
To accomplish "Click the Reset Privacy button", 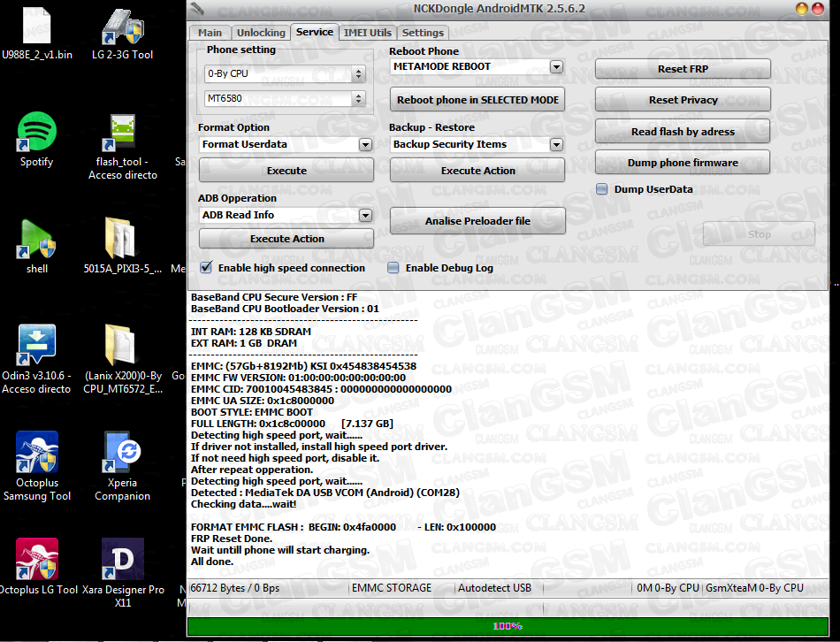I will [683, 100].
